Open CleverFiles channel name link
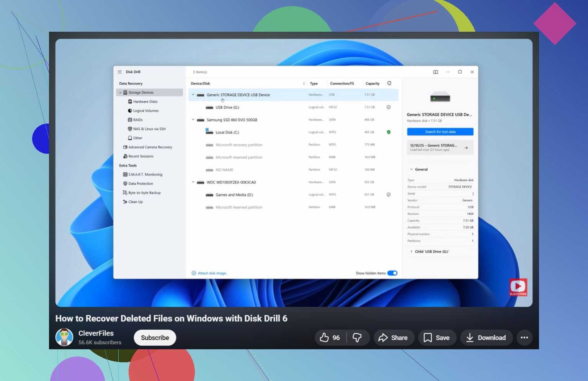Viewport: 588px width, 381px height. click(x=96, y=334)
